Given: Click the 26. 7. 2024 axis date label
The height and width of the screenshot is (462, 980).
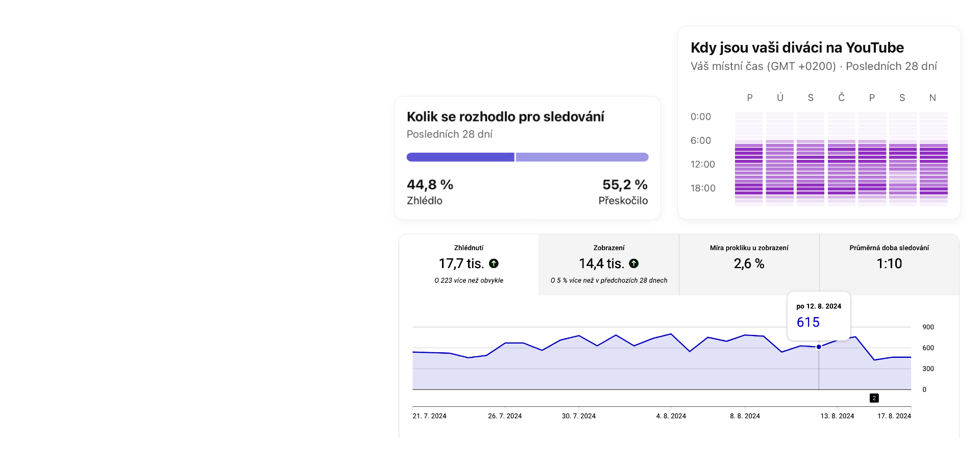Looking at the screenshot, I should click(x=505, y=416).
